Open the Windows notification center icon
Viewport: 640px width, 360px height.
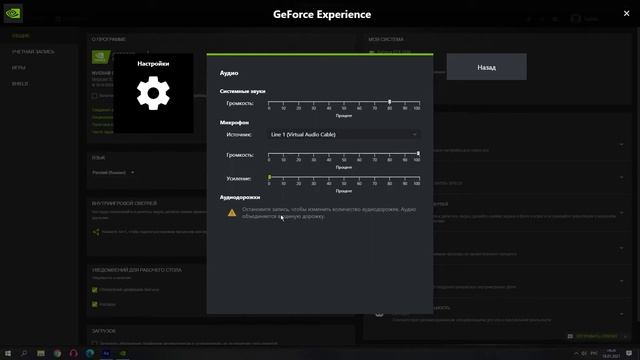point(629,353)
